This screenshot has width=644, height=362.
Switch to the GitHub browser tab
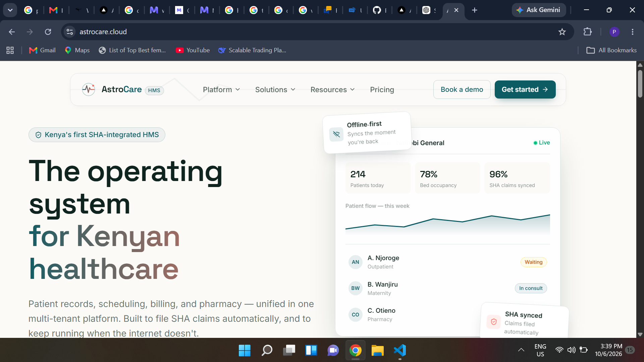(x=380, y=10)
